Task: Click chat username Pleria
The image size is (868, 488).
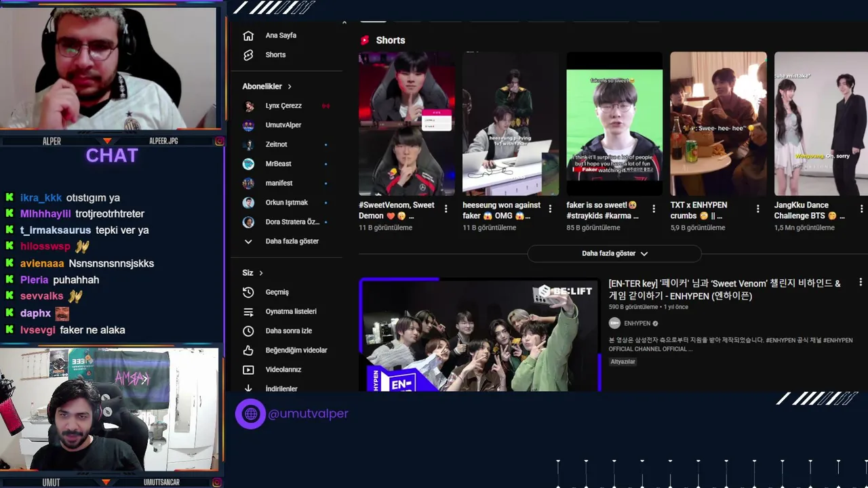Action: (35, 280)
